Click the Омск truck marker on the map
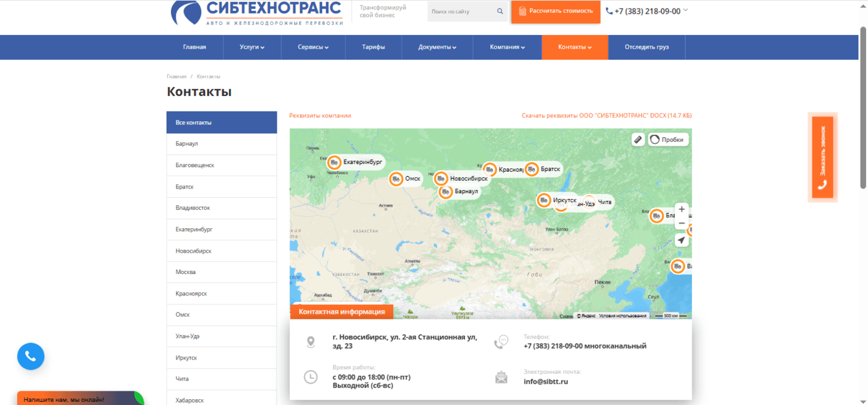The width and height of the screenshot is (868, 405). pyautogui.click(x=396, y=179)
